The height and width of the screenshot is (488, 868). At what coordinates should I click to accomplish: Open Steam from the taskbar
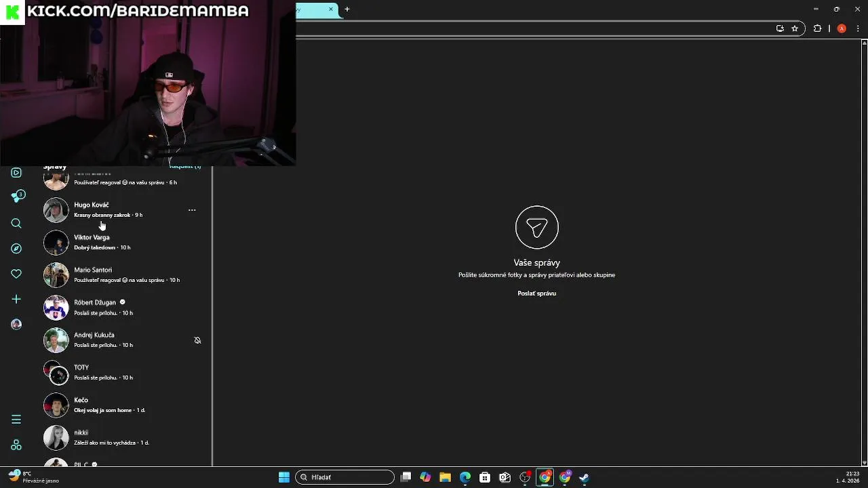pyautogui.click(x=584, y=477)
